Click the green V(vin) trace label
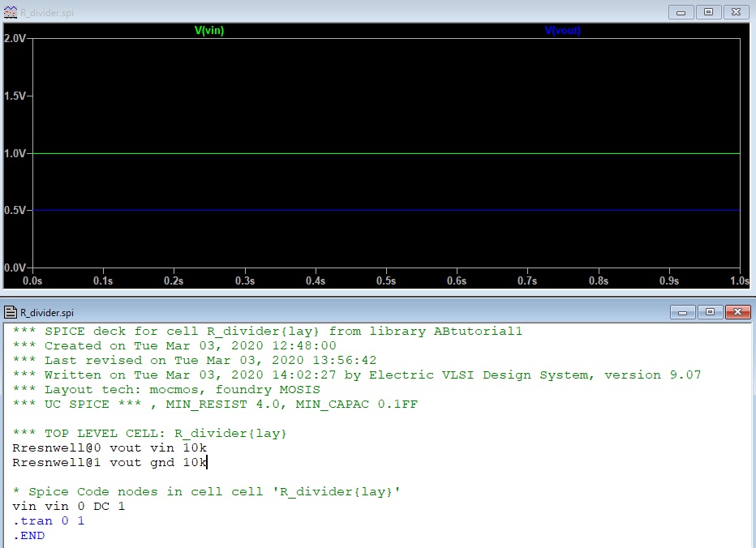 point(210,31)
